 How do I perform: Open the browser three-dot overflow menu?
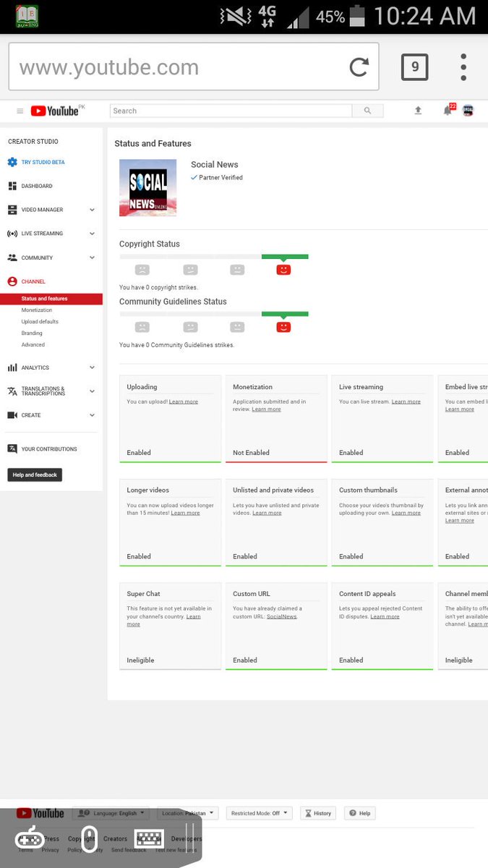coord(463,67)
